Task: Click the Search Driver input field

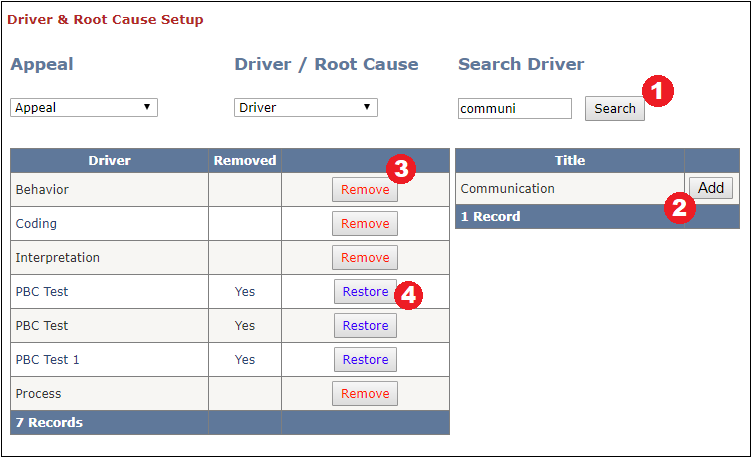Action: [x=515, y=108]
